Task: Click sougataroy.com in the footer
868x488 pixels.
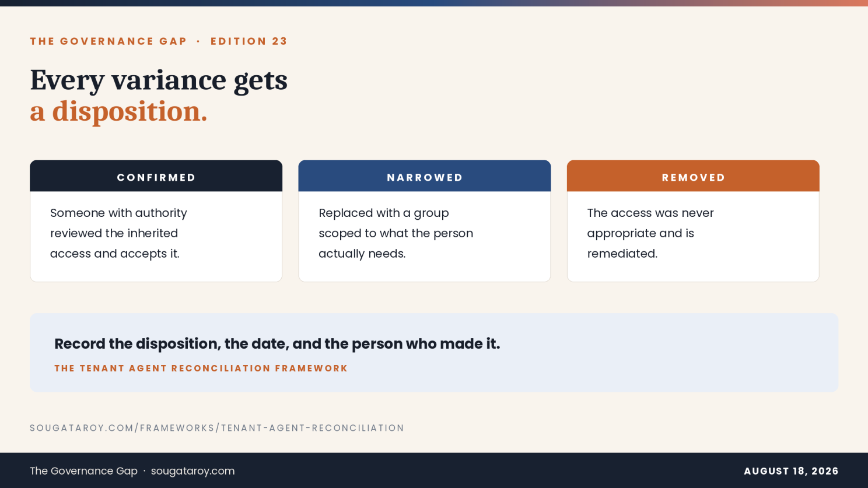Action: (x=193, y=471)
